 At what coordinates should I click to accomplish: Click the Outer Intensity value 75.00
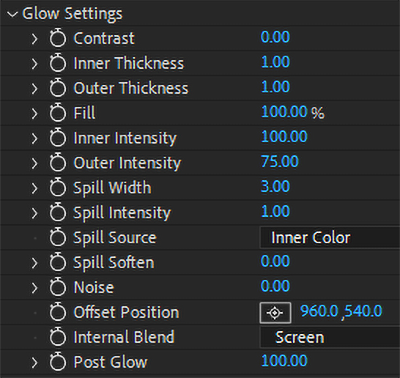click(x=280, y=162)
